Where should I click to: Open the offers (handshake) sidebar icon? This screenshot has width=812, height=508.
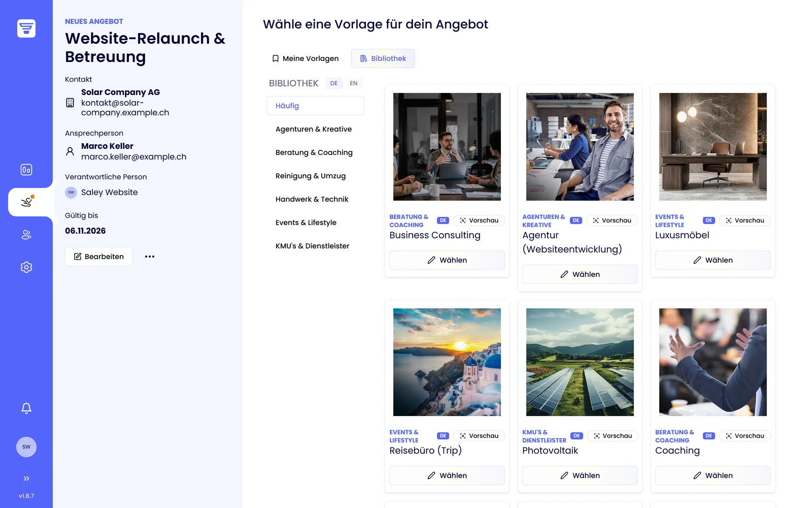click(x=26, y=202)
